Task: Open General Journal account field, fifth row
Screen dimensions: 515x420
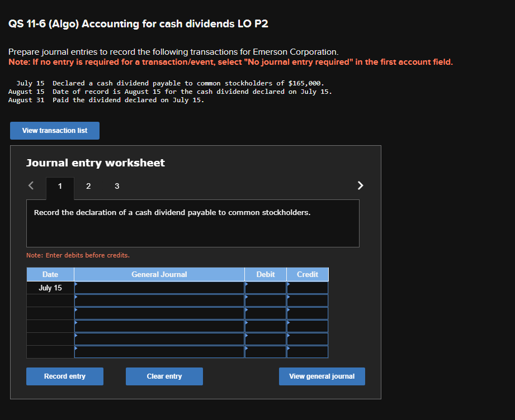Action: [x=159, y=339]
